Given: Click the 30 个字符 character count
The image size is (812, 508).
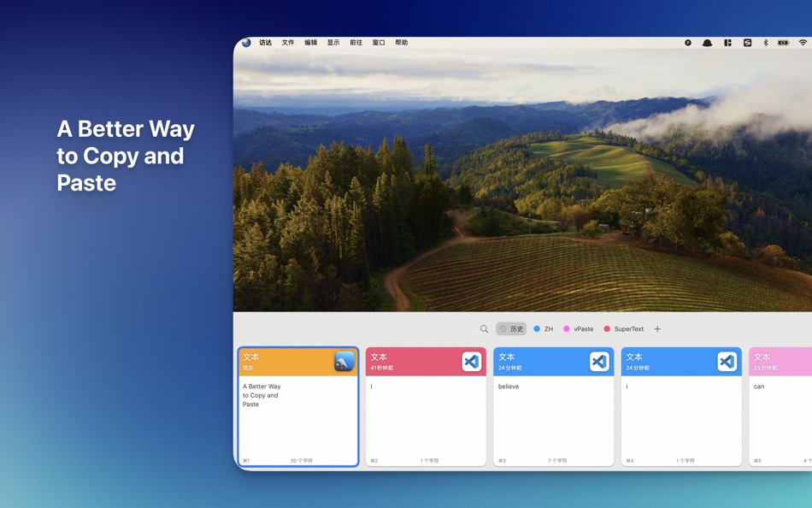Looking at the screenshot, I should [x=302, y=460].
